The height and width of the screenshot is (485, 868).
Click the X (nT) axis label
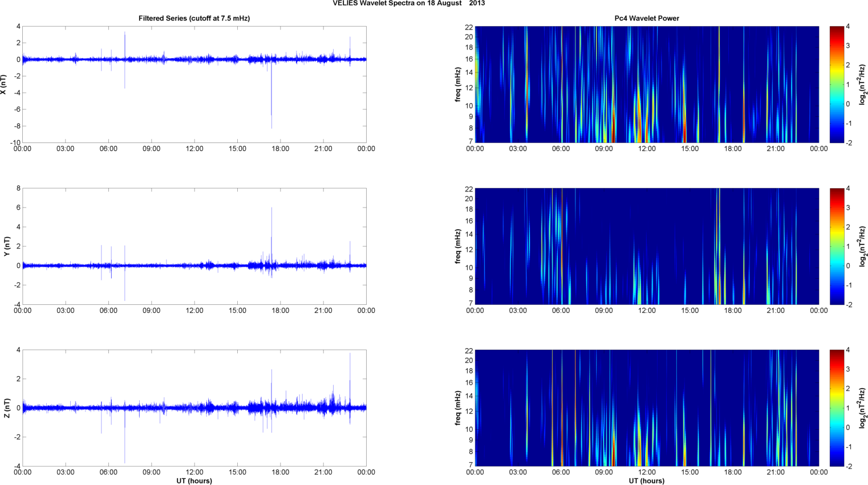3,84
